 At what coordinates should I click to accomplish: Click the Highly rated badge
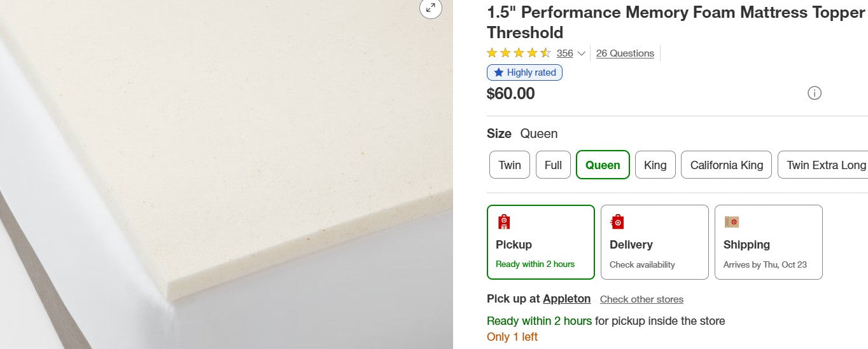[x=524, y=72]
